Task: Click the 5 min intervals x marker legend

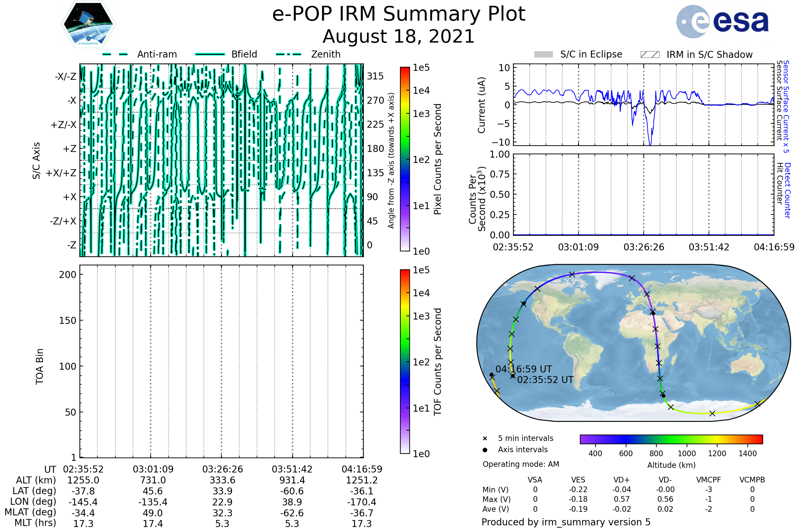Action: click(x=485, y=439)
